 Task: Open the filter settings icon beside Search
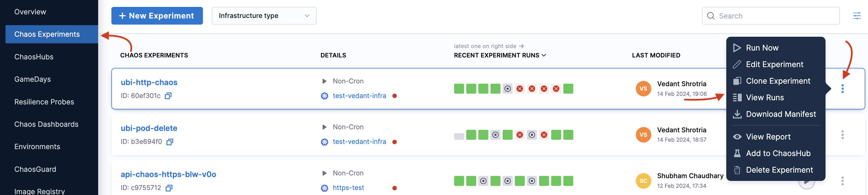856,16
